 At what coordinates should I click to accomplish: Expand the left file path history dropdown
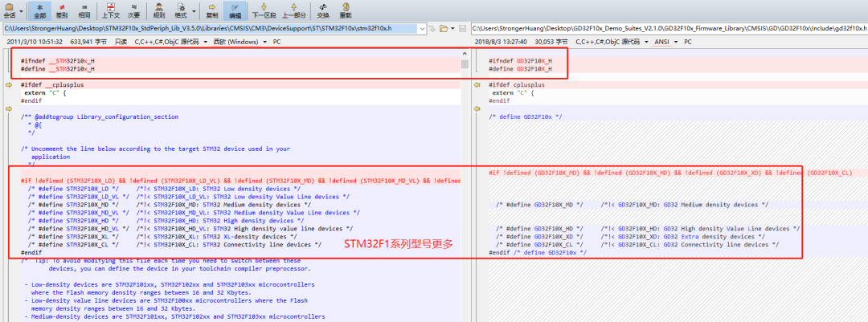423,27
